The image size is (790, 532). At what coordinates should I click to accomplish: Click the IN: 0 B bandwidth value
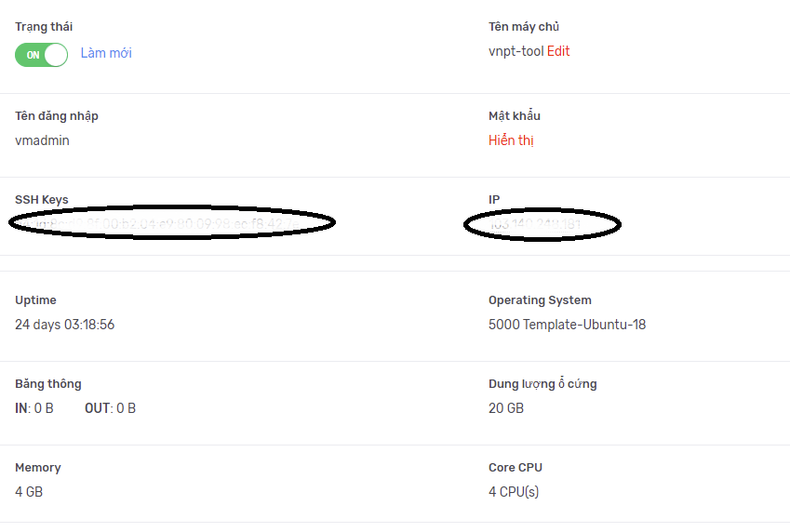click(x=34, y=408)
